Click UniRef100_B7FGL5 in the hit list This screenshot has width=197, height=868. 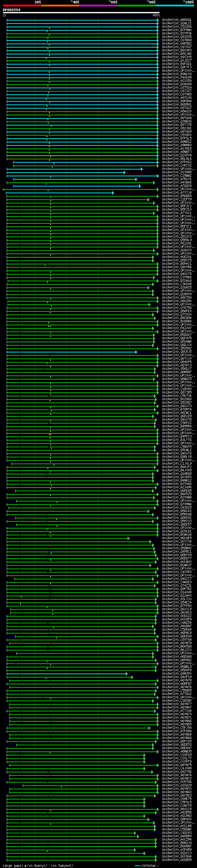pos(177,139)
